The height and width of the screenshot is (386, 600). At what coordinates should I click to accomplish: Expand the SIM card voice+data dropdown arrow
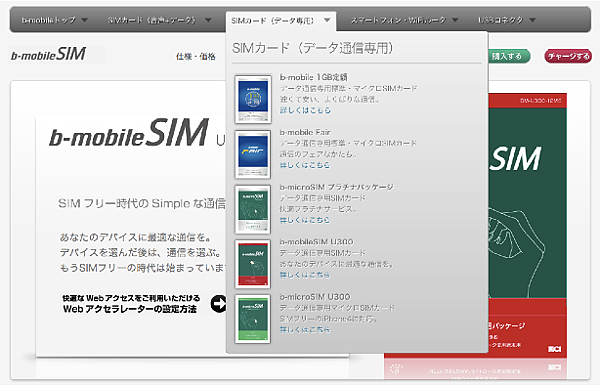pos(208,20)
